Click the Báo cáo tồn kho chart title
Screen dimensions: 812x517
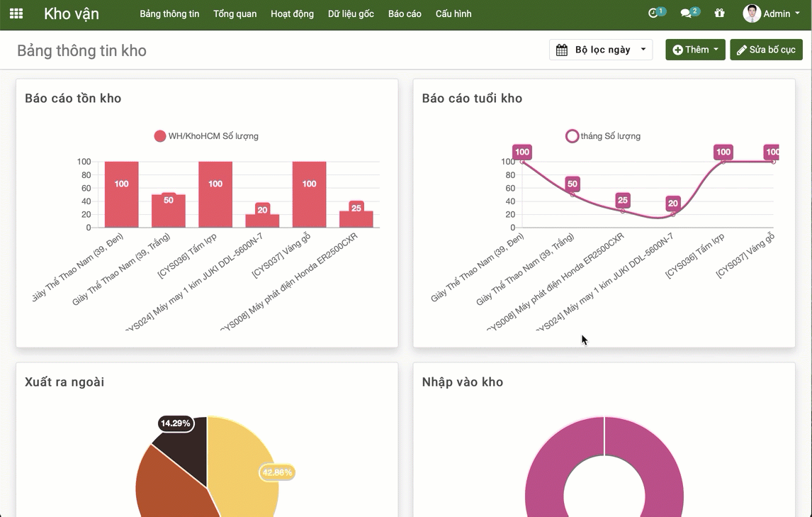[73, 99]
